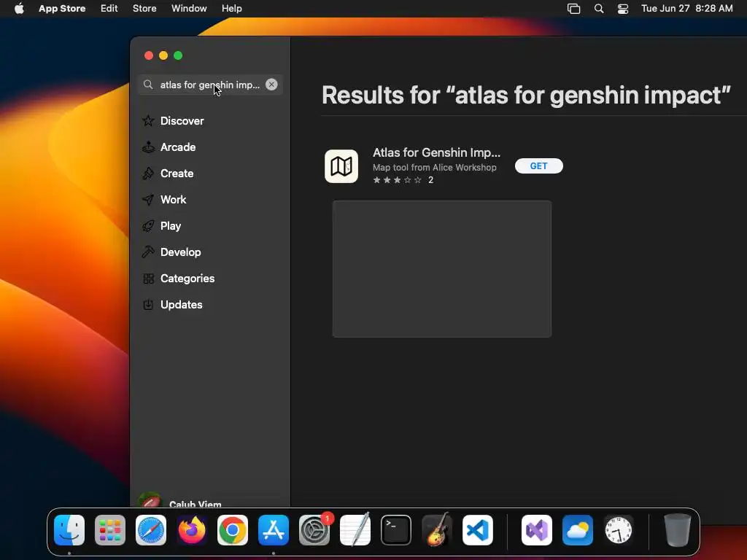747x560 pixels.
Task: Open Stage Manager from menu bar
Action: tap(573, 9)
